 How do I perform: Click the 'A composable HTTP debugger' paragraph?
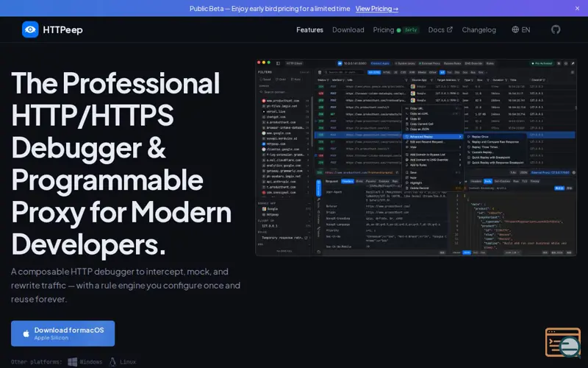126,286
